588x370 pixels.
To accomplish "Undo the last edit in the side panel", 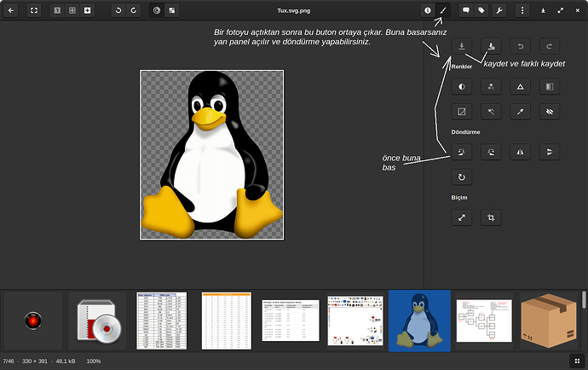I will tap(520, 46).
